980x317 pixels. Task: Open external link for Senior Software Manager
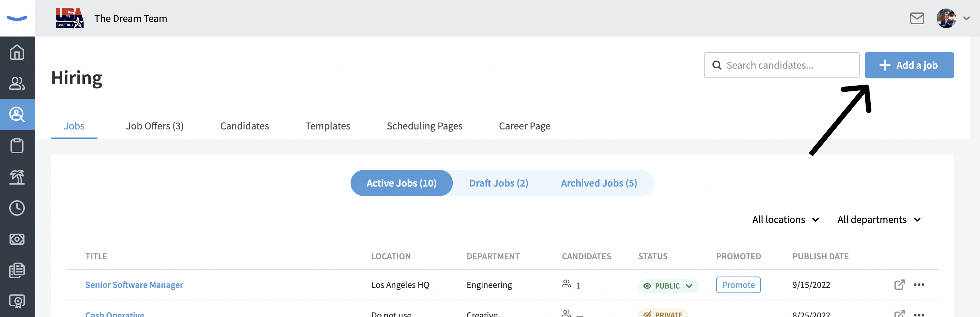(x=899, y=285)
